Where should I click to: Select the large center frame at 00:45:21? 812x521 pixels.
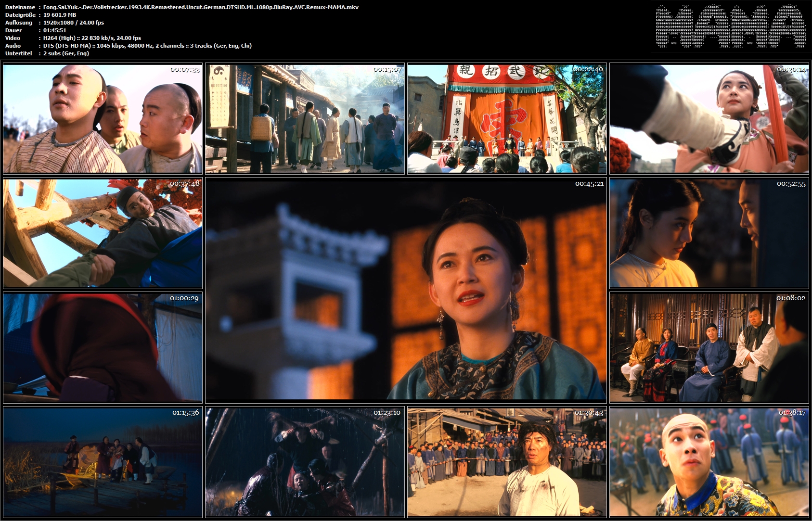click(x=406, y=291)
